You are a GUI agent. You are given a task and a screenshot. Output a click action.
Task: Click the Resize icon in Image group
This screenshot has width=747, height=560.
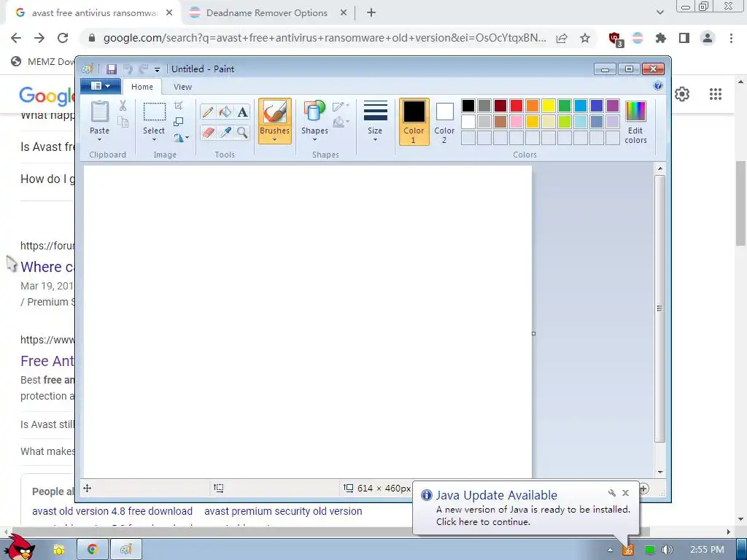[179, 122]
